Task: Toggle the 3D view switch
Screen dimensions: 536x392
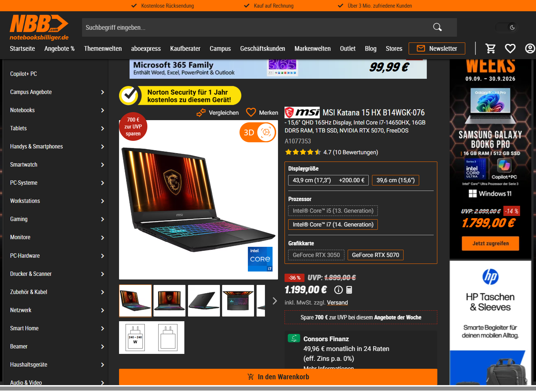Action: [x=258, y=132]
